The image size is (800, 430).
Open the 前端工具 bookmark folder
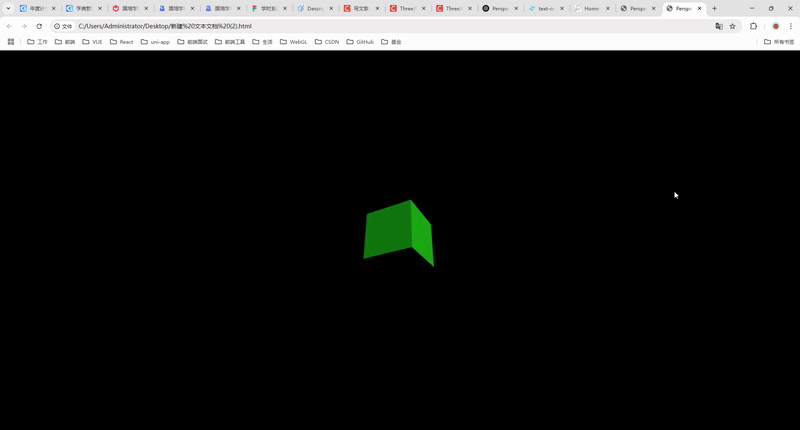tap(230, 42)
